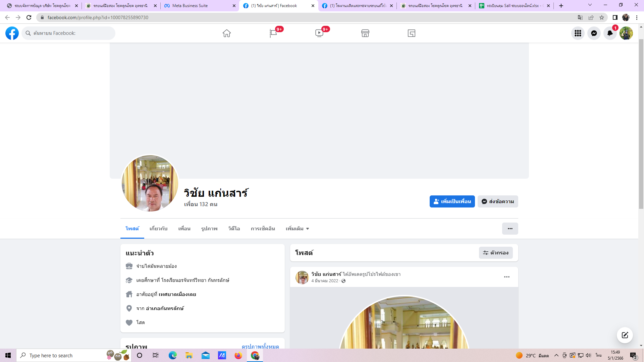Open the Pages flag icon

[x=273, y=33]
